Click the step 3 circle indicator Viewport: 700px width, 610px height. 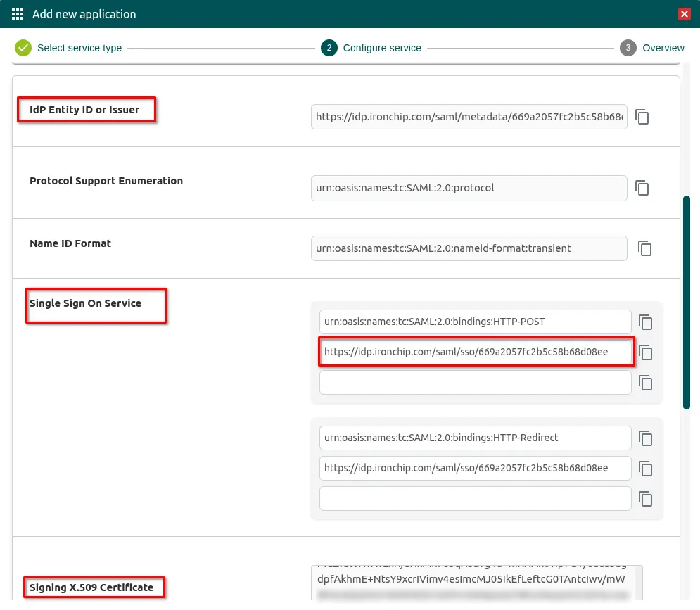[628, 48]
